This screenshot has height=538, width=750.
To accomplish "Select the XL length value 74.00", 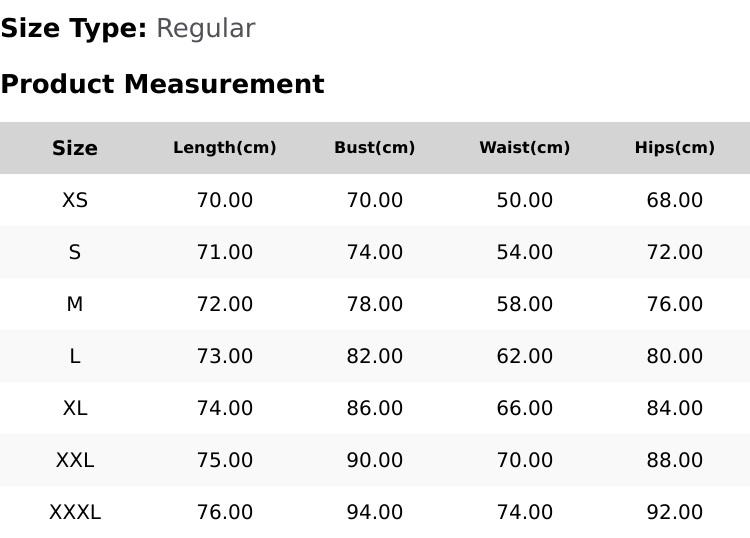I will (225, 408).
